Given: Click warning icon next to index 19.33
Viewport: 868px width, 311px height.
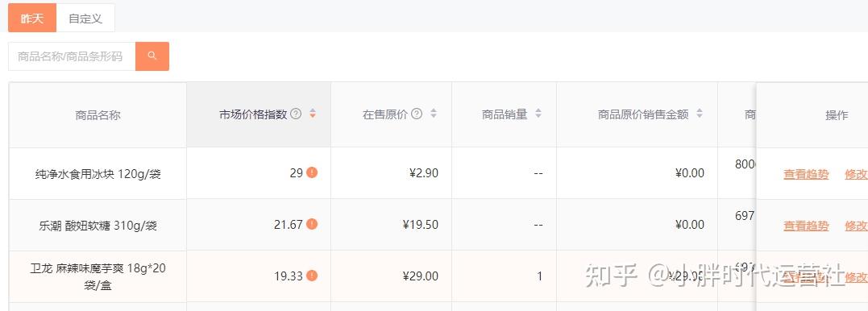Looking at the screenshot, I should [312, 276].
